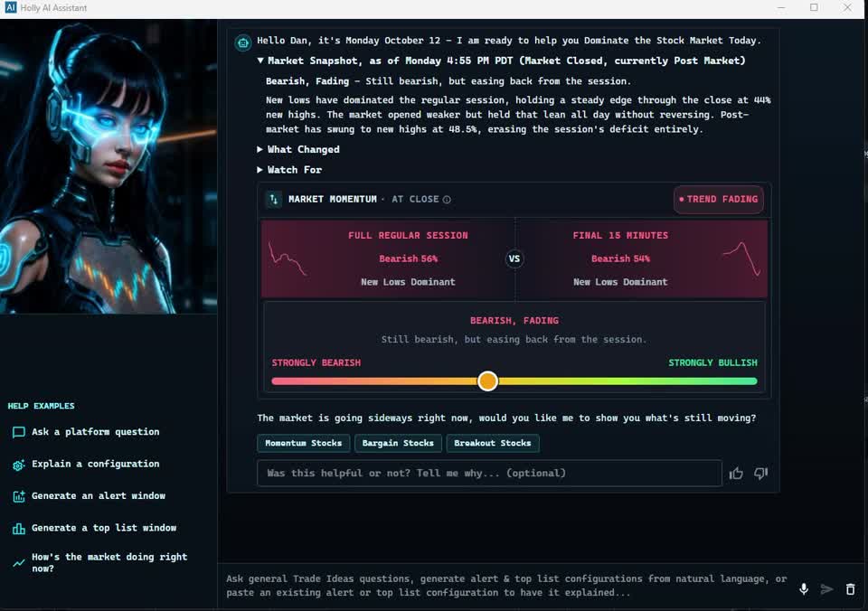Click the microphone voice input icon
The height and width of the screenshot is (611, 868).
pyautogui.click(x=804, y=589)
